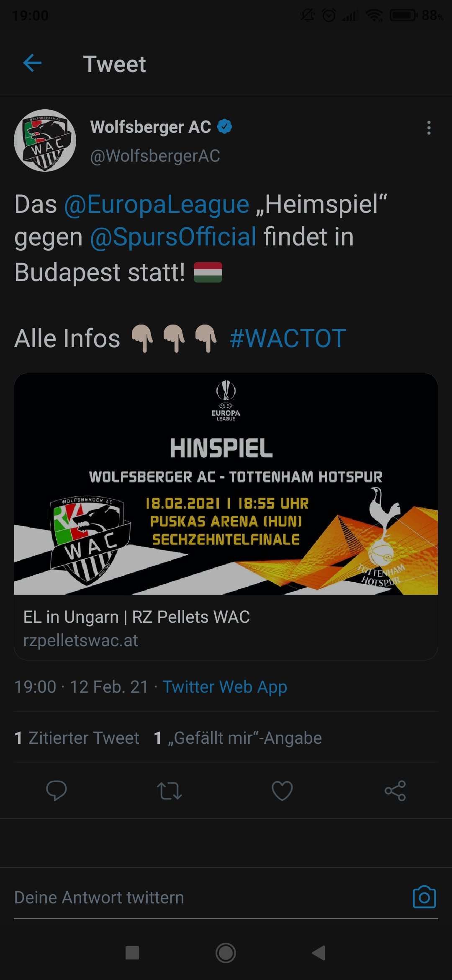Like the tweet with heart icon
The width and height of the screenshot is (452, 980).
click(x=282, y=791)
